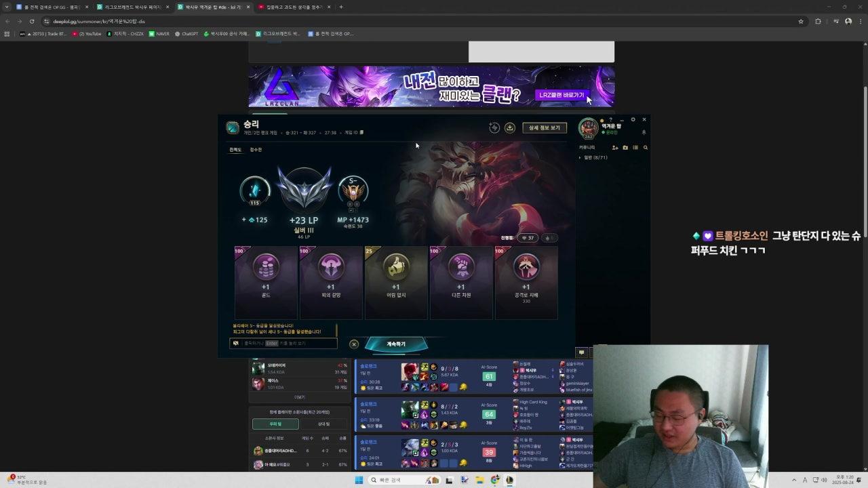Click the grayed honor counter next to 37
This screenshot has height=488, width=868.
[550, 238]
